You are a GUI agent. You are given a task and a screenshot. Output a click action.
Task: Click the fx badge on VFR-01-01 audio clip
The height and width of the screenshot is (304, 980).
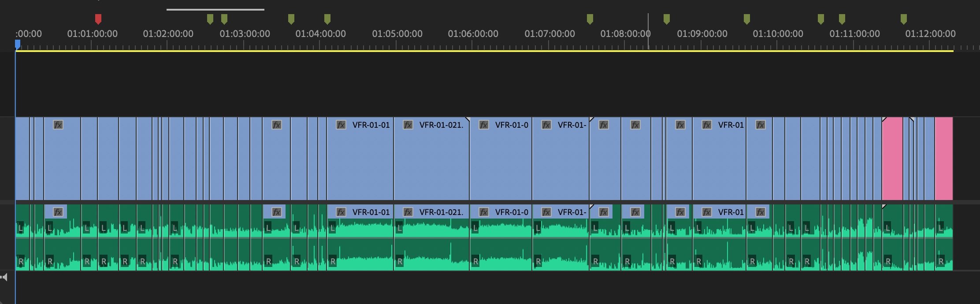click(341, 212)
